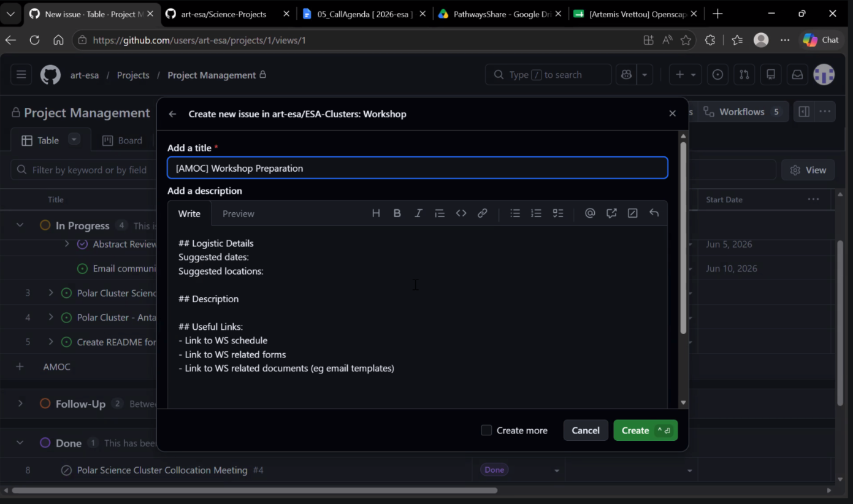Open the browser home page button
This screenshot has height=504, width=853.
tap(58, 40)
